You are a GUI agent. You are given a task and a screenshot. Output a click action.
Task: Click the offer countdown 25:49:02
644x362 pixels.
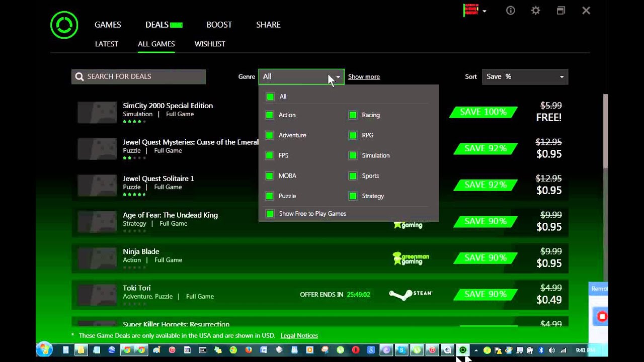tap(358, 295)
